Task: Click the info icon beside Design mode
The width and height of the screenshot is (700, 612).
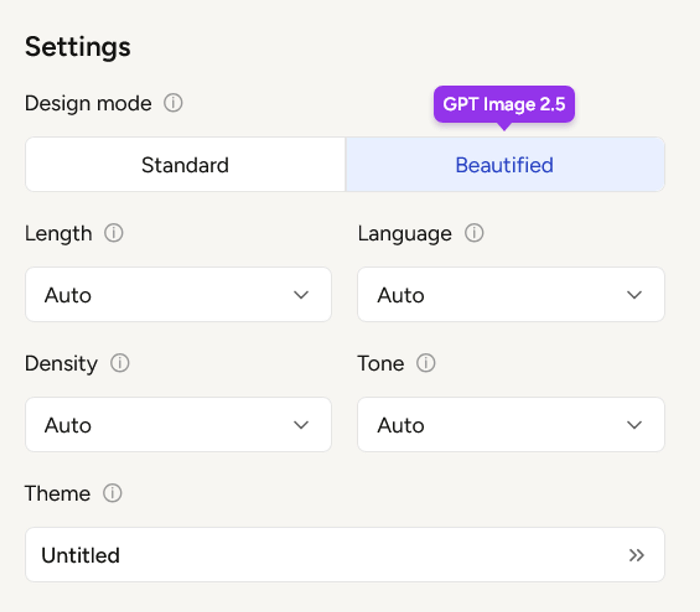Action: (x=173, y=103)
